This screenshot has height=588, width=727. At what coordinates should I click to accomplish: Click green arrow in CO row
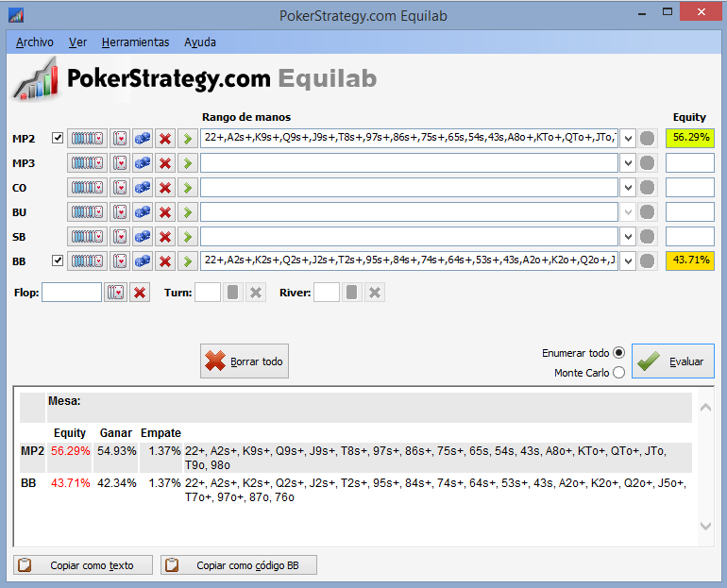[x=188, y=187]
